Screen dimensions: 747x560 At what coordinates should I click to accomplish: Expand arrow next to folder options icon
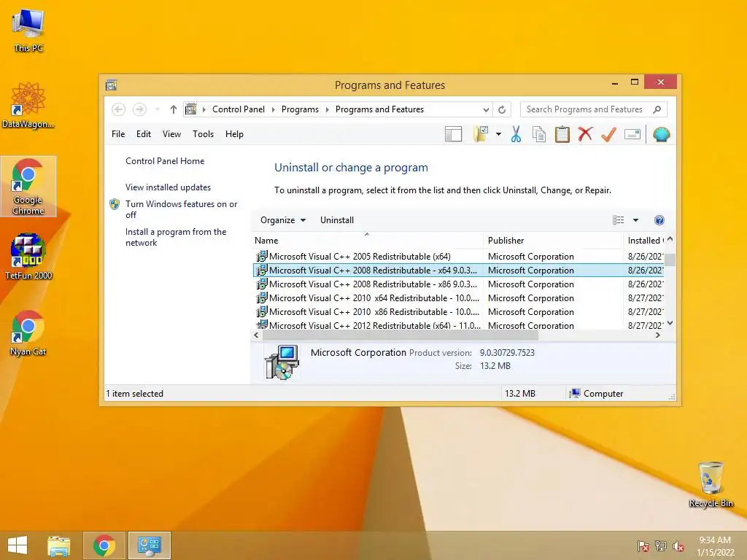(498, 134)
